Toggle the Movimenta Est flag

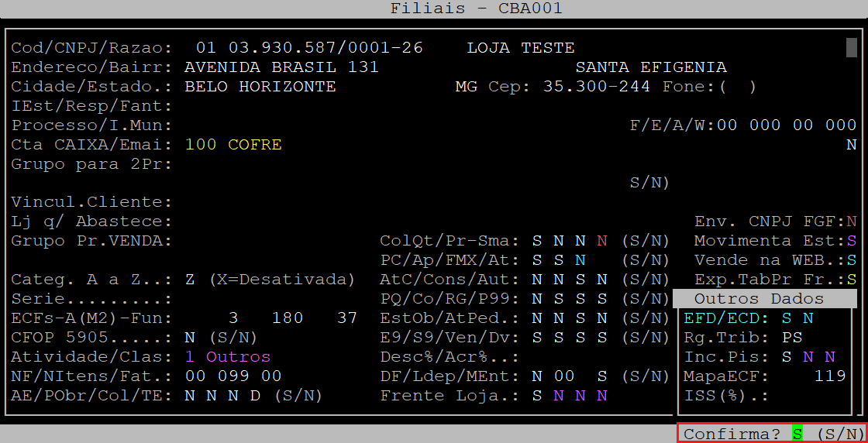click(x=851, y=241)
